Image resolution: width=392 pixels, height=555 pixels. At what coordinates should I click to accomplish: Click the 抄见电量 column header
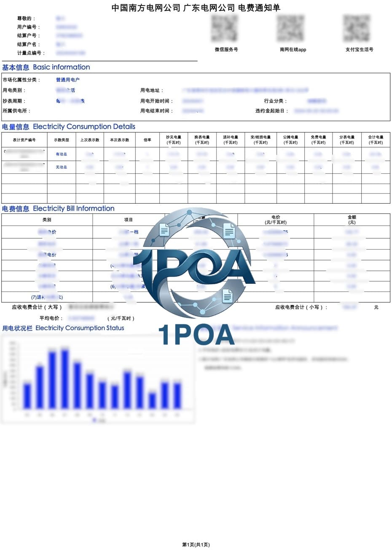(174, 140)
